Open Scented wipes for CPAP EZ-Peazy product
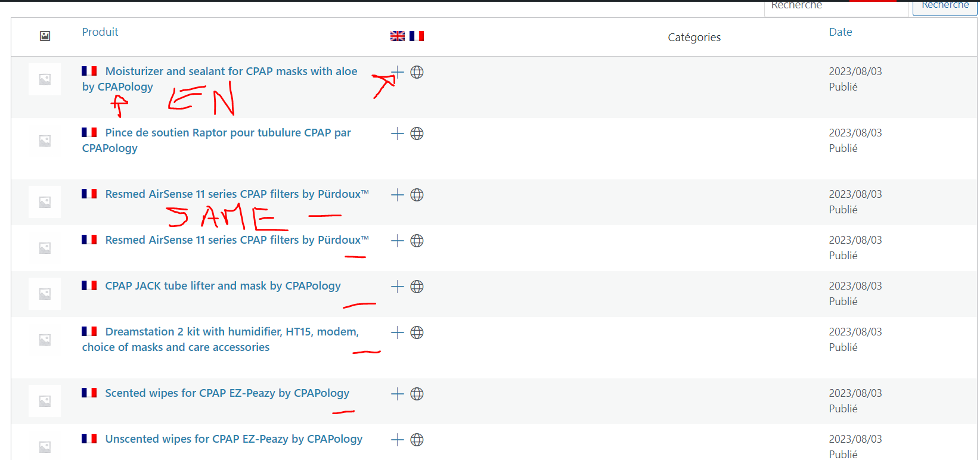The image size is (980, 460). [227, 393]
